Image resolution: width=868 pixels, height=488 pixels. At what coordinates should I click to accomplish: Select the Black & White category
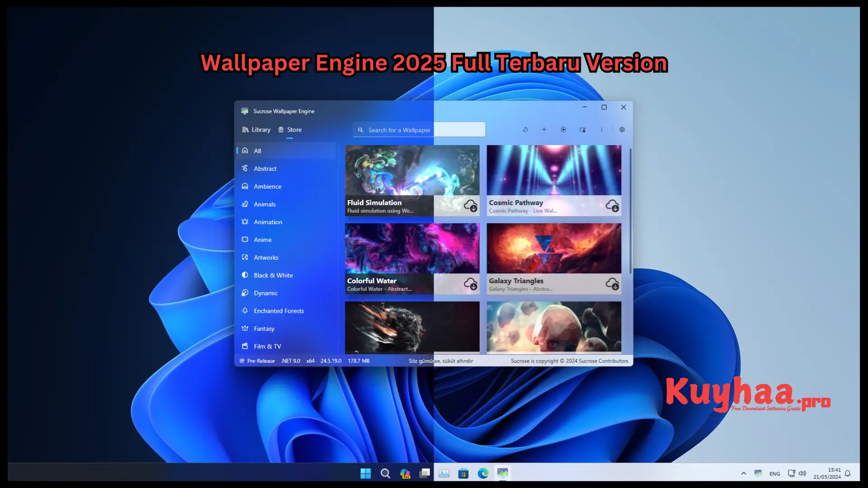(x=273, y=275)
